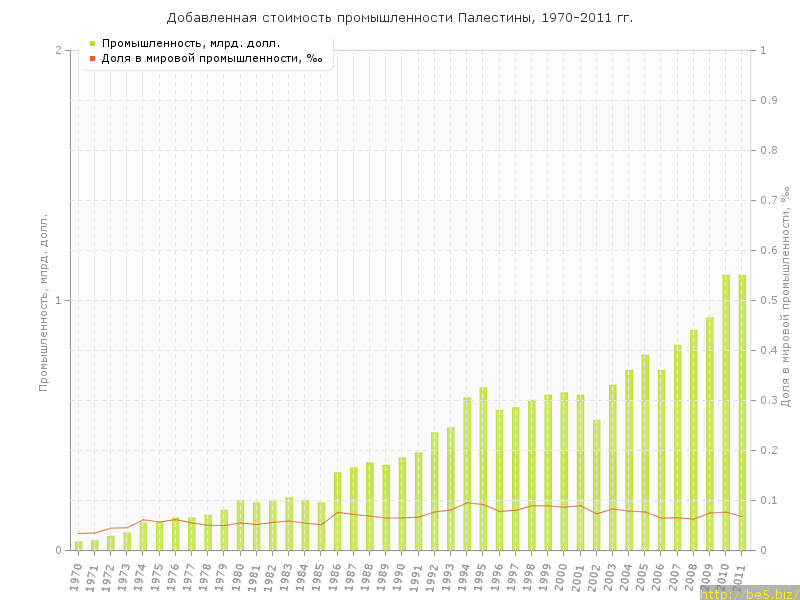800x600 pixels.
Task: Click the bar for year 1970
Action: pyautogui.click(x=78, y=545)
